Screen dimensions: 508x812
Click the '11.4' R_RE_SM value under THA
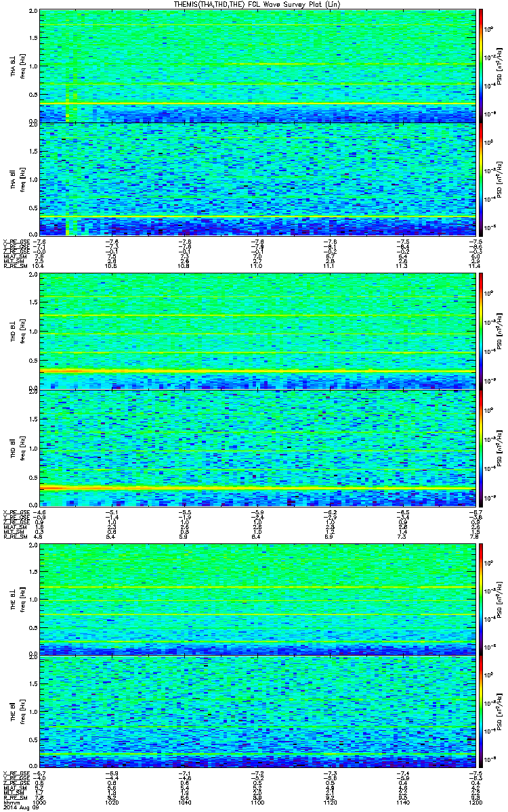pyautogui.click(x=475, y=267)
